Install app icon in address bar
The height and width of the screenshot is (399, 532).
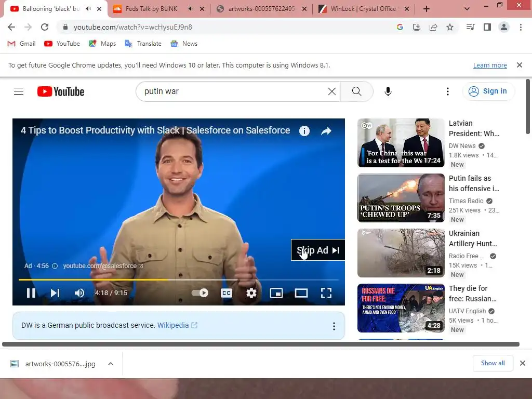click(417, 27)
